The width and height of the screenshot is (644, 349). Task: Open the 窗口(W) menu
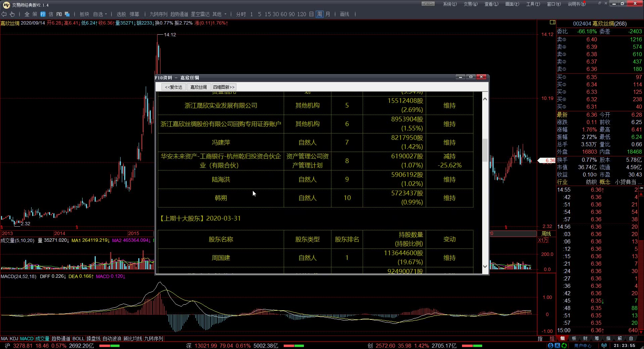[x=554, y=4]
